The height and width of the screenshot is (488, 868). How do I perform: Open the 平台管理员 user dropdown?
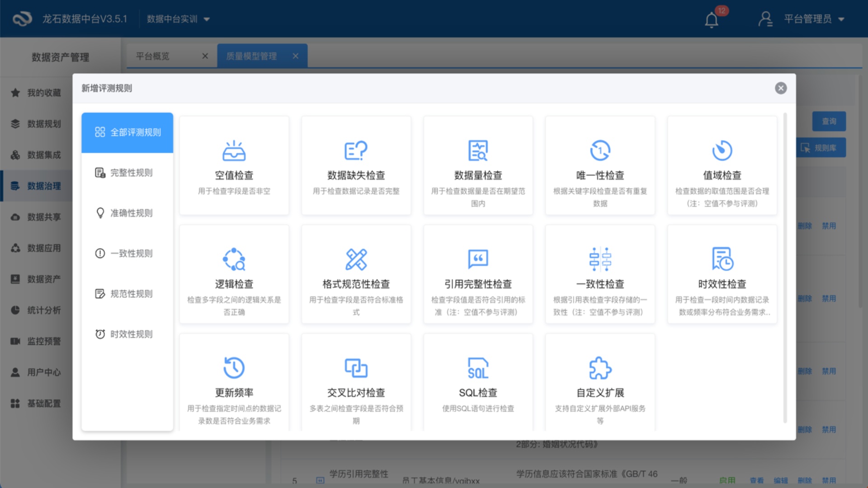807,19
